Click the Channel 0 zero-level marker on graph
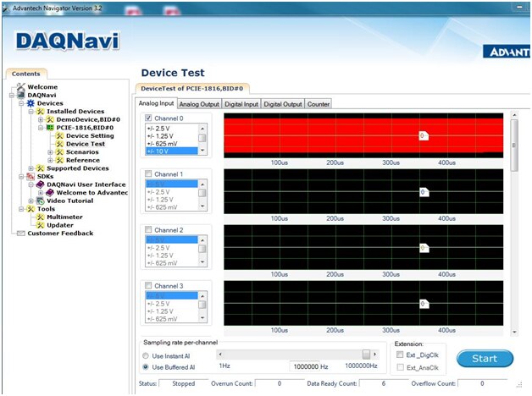 (x=424, y=136)
